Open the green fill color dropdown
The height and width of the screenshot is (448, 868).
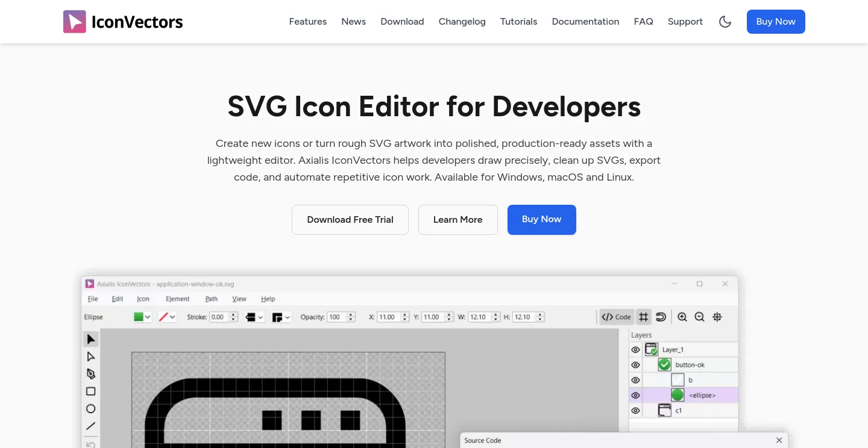coord(148,317)
